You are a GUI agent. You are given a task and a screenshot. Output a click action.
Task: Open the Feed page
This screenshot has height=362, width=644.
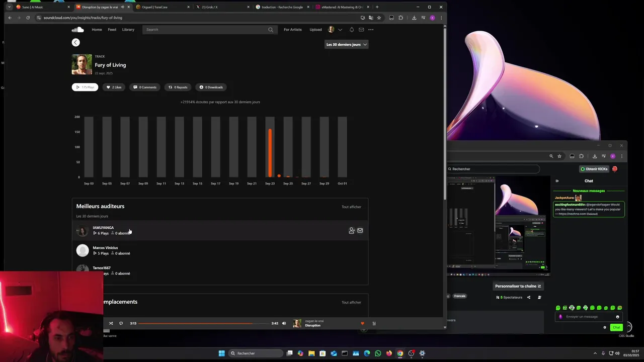tap(112, 30)
